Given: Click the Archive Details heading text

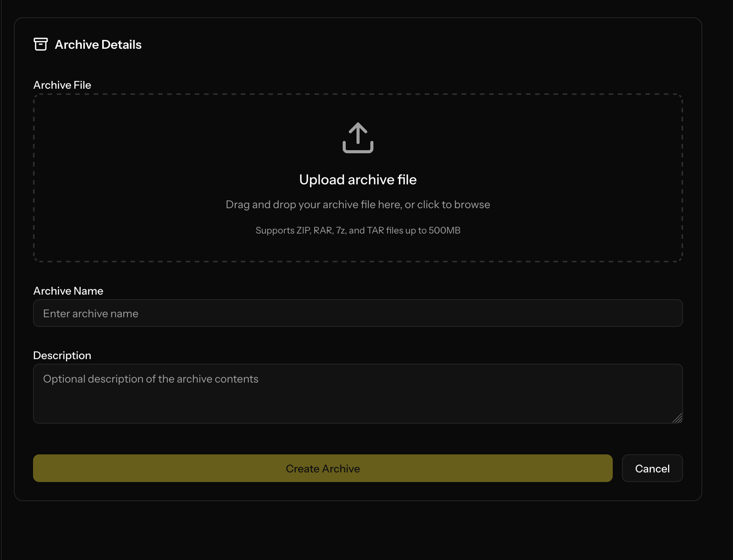Looking at the screenshot, I should (98, 45).
